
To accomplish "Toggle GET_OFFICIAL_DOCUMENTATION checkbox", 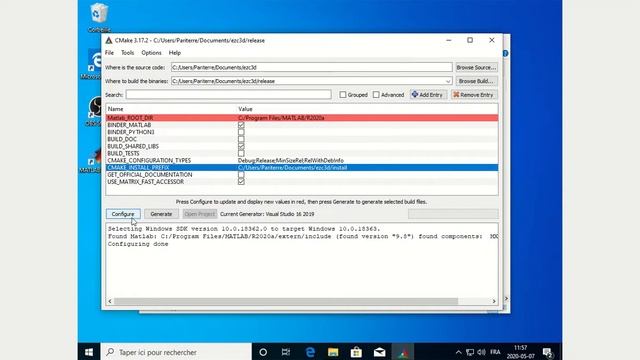I will pyautogui.click(x=241, y=175).
